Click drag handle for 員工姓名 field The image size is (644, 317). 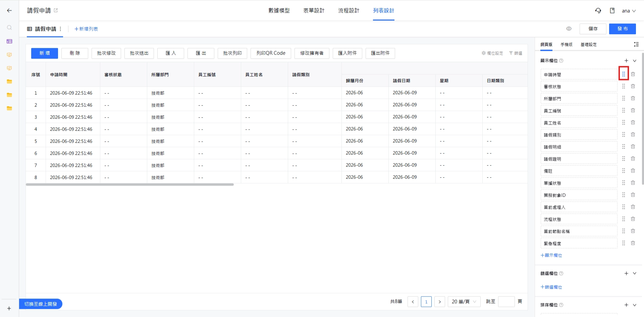pos(624,122)
